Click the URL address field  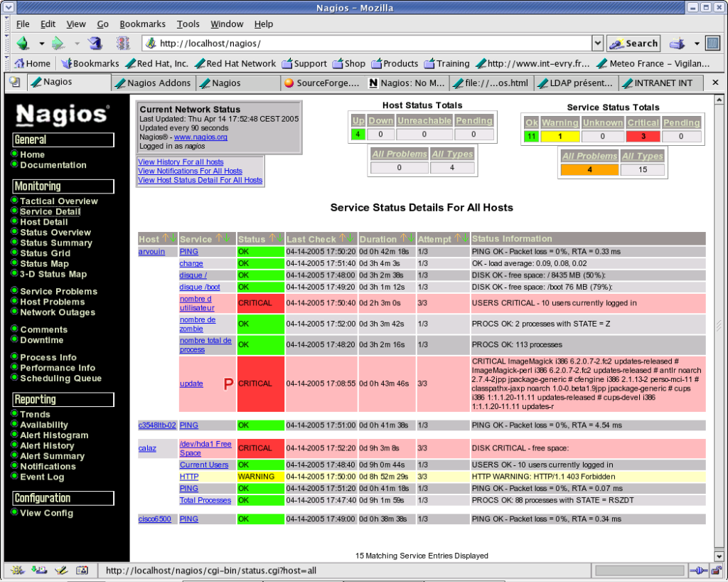pyautogui.click(x=370, y=43)
